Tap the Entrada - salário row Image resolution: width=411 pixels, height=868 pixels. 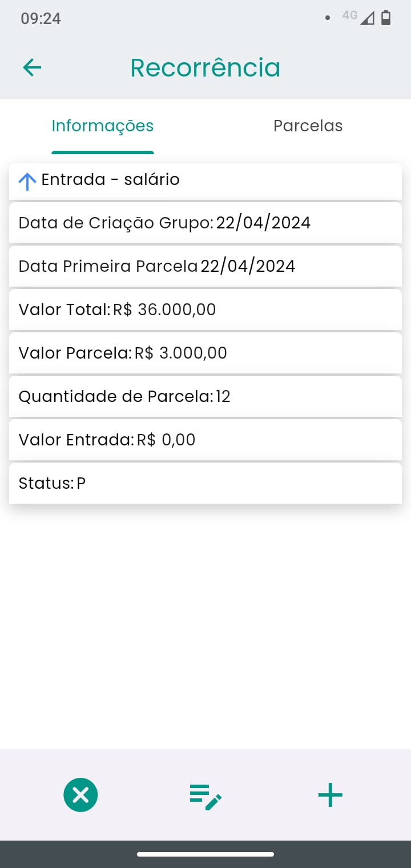pyautogui.click(x=205, y=180)
